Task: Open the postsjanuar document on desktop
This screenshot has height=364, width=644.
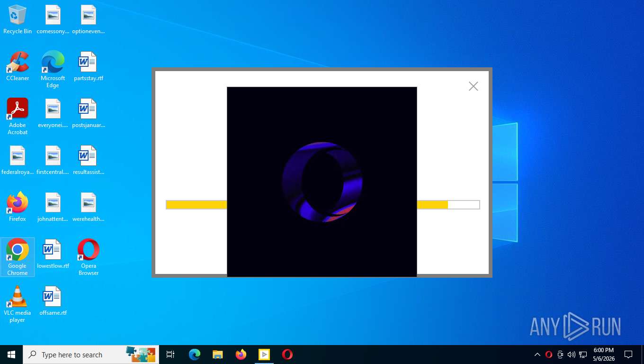Action: [x=89, y=114]
